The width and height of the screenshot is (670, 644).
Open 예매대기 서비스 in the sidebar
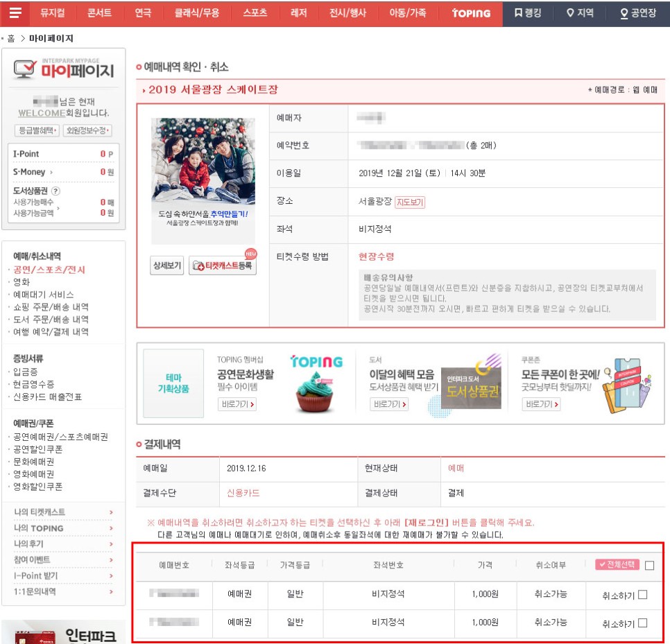44,294
